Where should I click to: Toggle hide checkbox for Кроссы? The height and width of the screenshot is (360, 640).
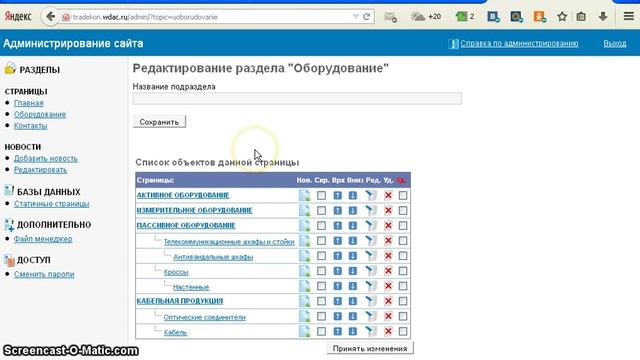point(321,271)
